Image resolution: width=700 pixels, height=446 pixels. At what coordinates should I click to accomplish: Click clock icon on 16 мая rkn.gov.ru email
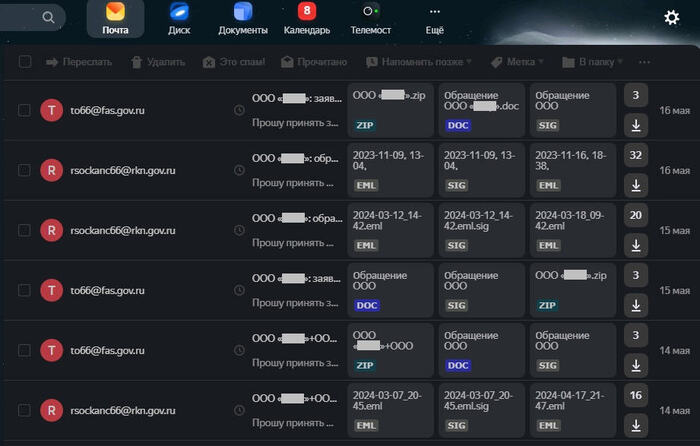pyautogui.click(x=239, y=170)
